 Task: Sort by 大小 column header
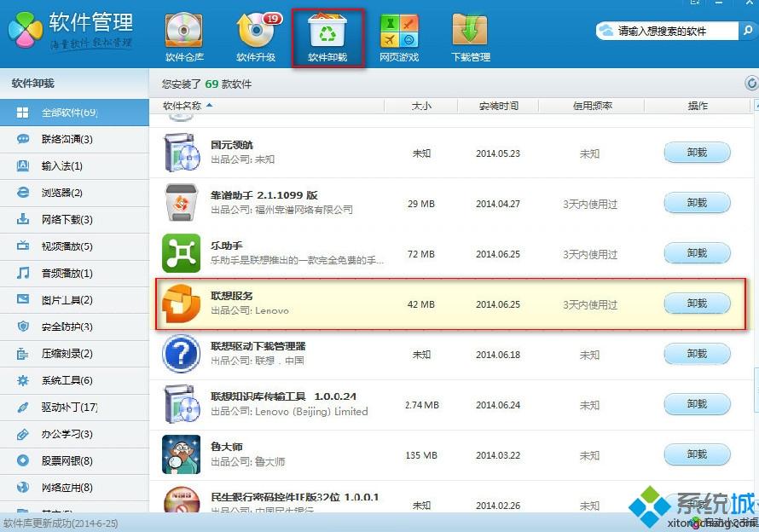pyautogui.click(x=421, y=106)
